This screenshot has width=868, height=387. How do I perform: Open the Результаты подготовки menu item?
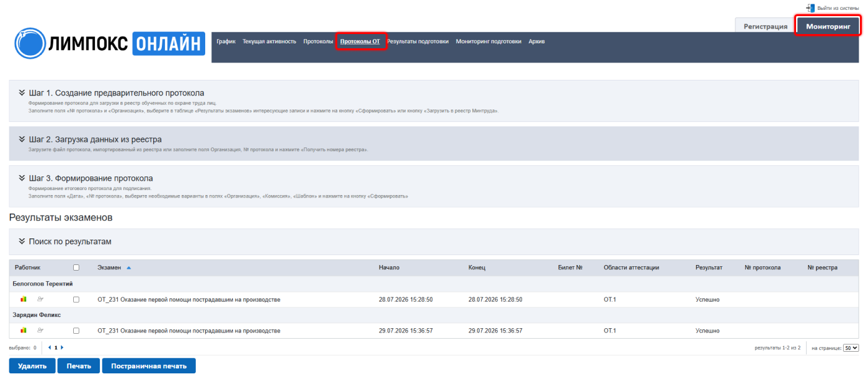pyautogui.click(x=418, y=41)
